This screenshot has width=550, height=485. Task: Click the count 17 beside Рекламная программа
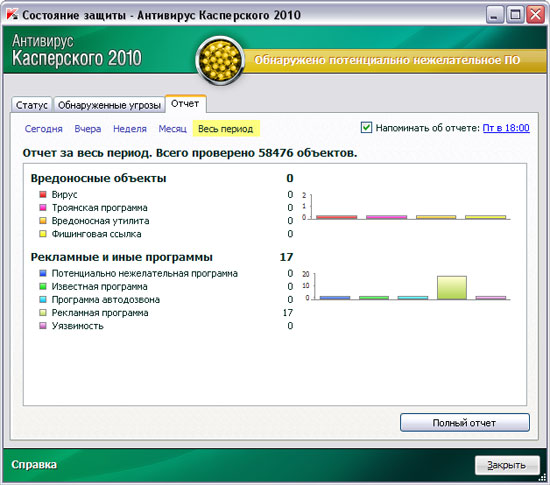click(288, 312)
